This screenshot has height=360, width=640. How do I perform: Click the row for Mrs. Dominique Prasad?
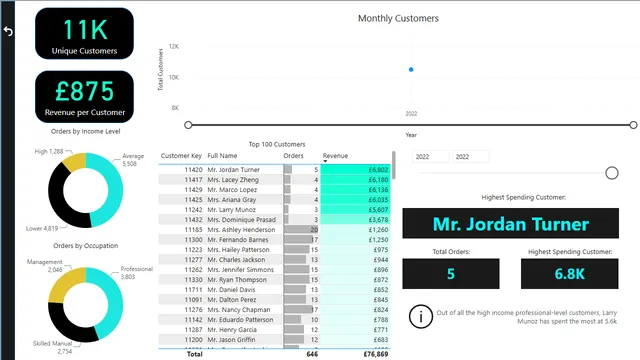tap(274, 220)
